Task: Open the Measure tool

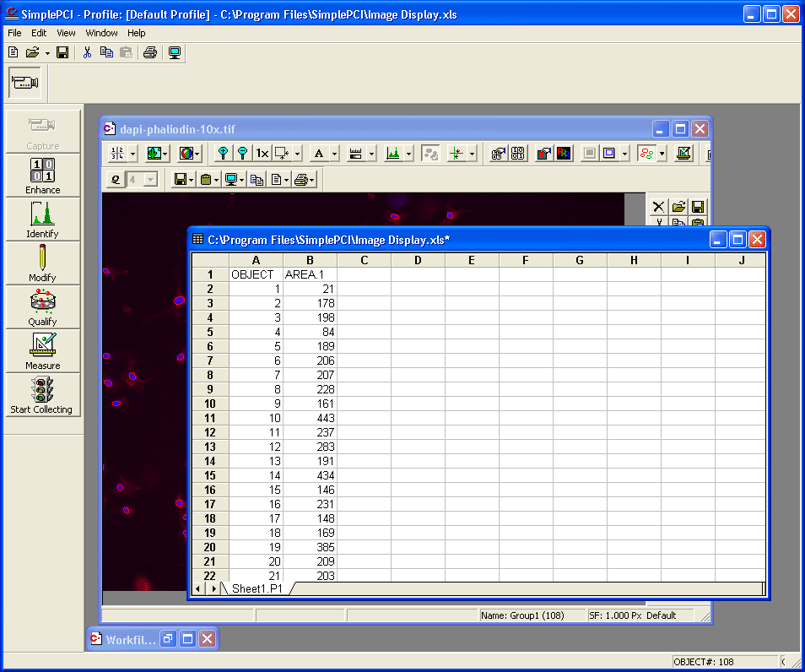Action: (x=42, y=351)
